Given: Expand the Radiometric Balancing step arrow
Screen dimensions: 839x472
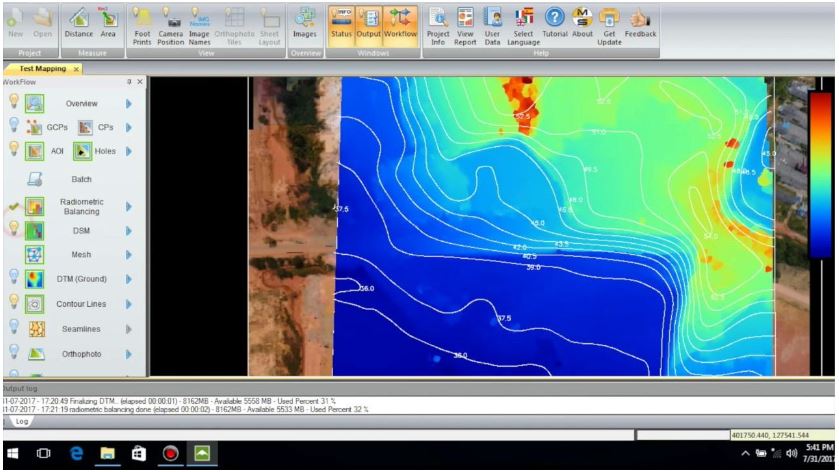Looking at the screenshot, I should 128,206.
